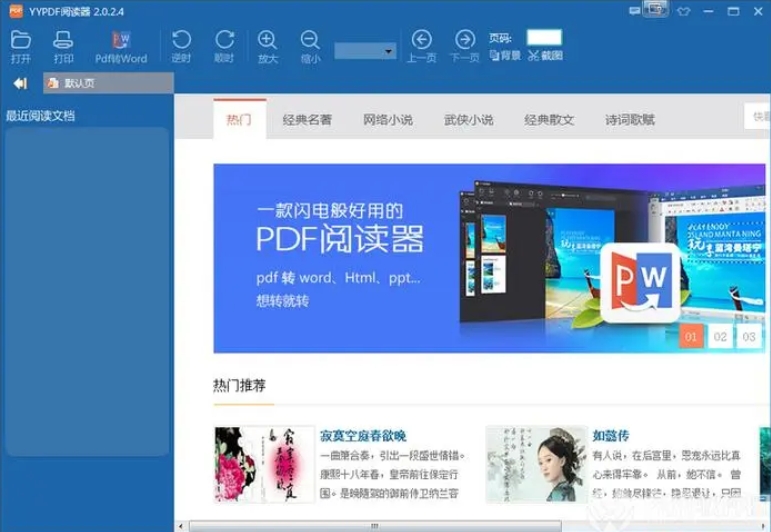Collapse sidebar with the back arrow icon

click(x=20, y=84)
